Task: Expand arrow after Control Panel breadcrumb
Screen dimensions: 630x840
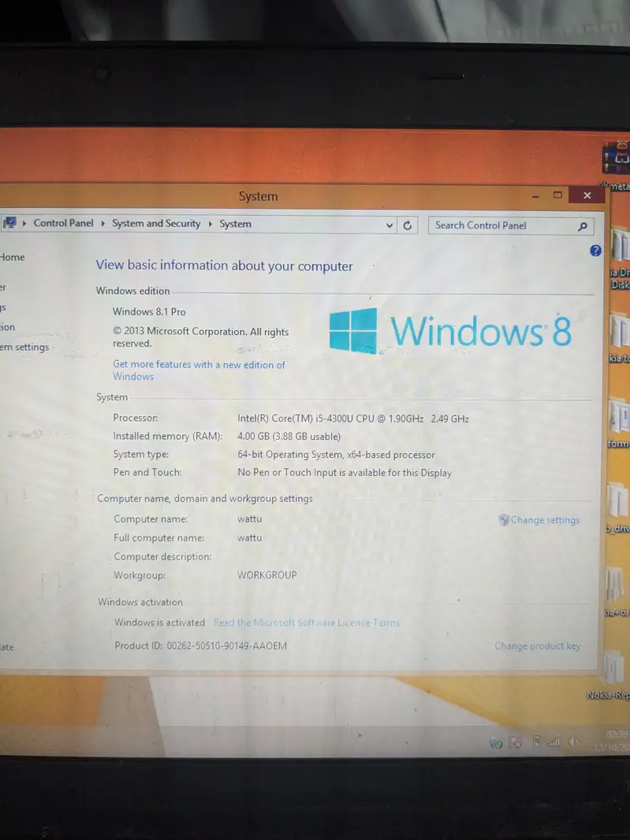Action: (102, 224)
